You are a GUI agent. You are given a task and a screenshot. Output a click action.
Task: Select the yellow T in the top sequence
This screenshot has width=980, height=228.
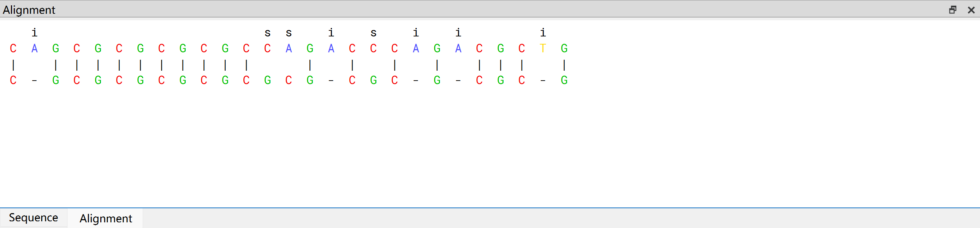click(543, 48)
